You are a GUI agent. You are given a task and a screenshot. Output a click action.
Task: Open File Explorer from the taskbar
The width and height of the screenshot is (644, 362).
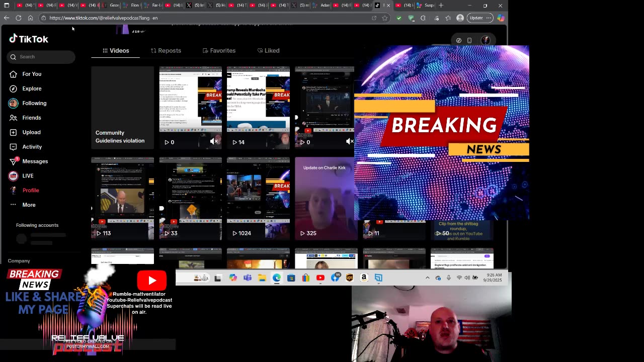262,278
